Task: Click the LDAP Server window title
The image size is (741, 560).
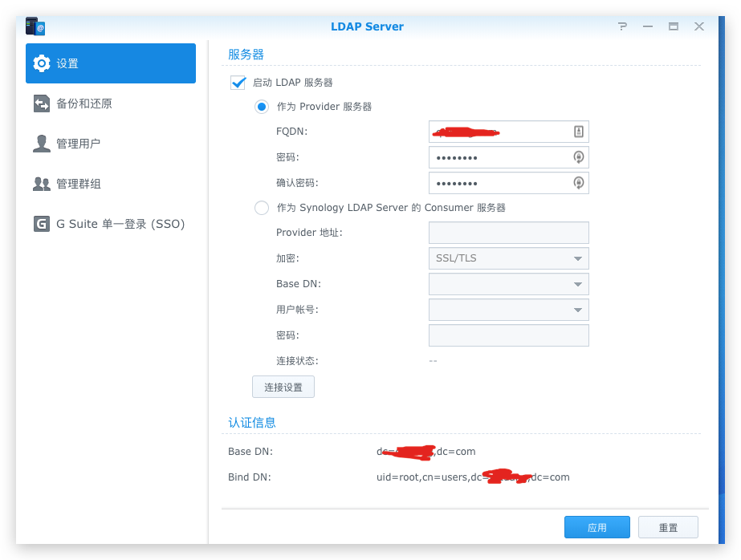Action: [x=367, y=26]
